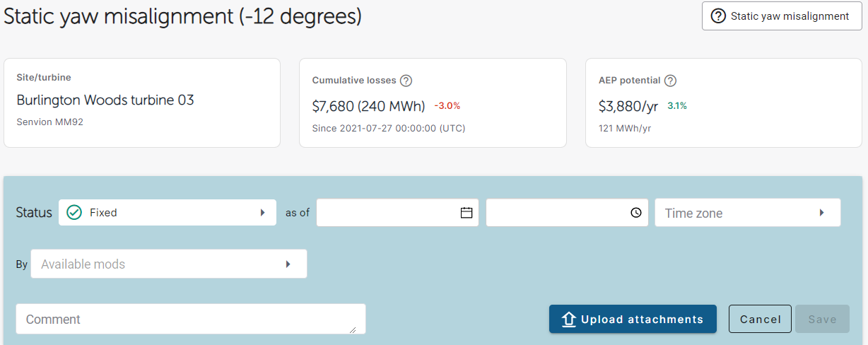Image resolution: width=868 pixels, height=345 pixels.
Task: Open Cumulative losses help question mark
Action: pyautogui.click(x=406, y=81)
